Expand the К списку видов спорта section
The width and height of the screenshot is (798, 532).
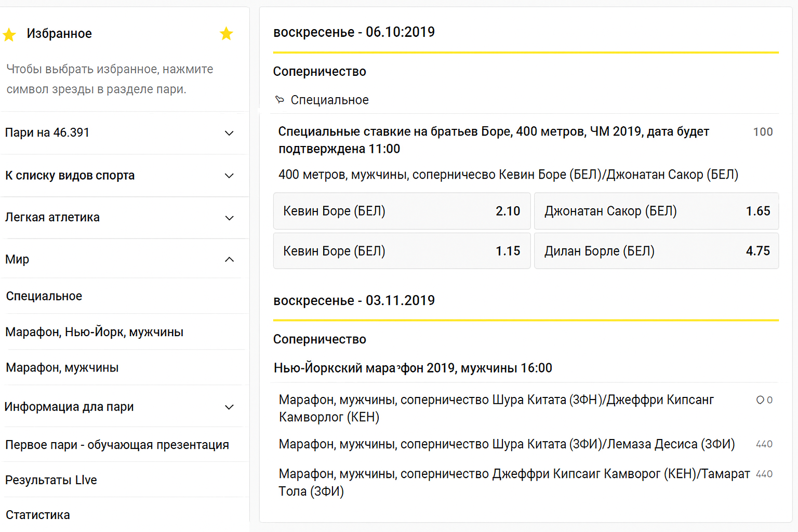(x=229, y=176)
